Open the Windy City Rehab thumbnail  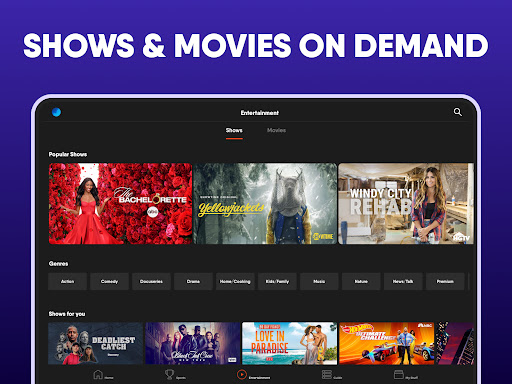pyautogui.click(x=406, y=204)
